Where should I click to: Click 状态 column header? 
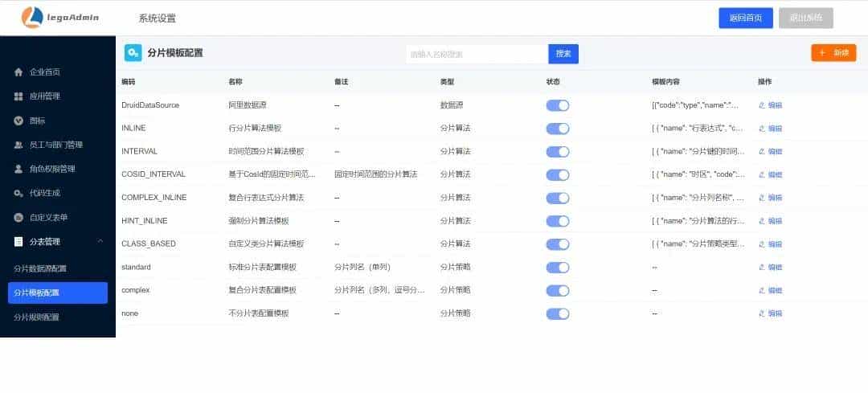click(553, 82)
